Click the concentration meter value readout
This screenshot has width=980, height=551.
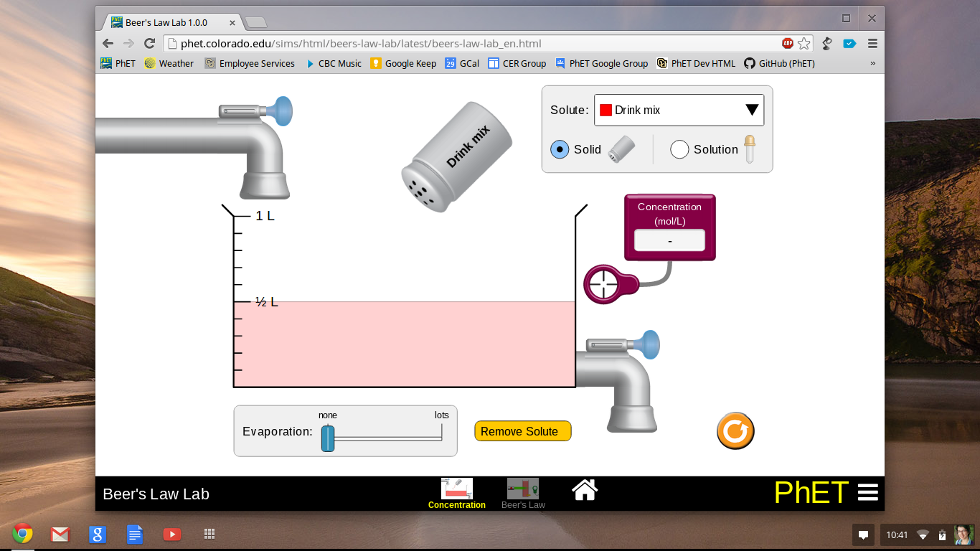coord(669,240)
